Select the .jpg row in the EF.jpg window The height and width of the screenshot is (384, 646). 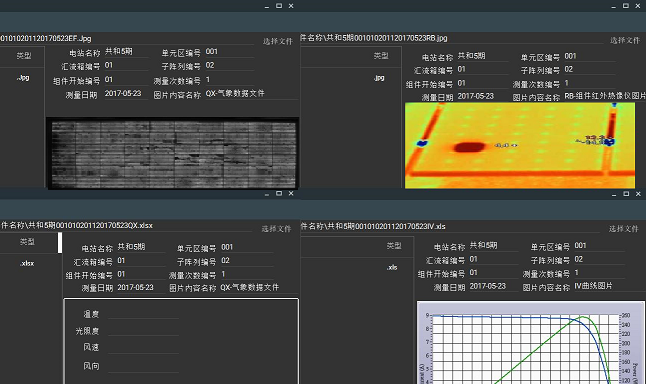click(x=22, y=77)
